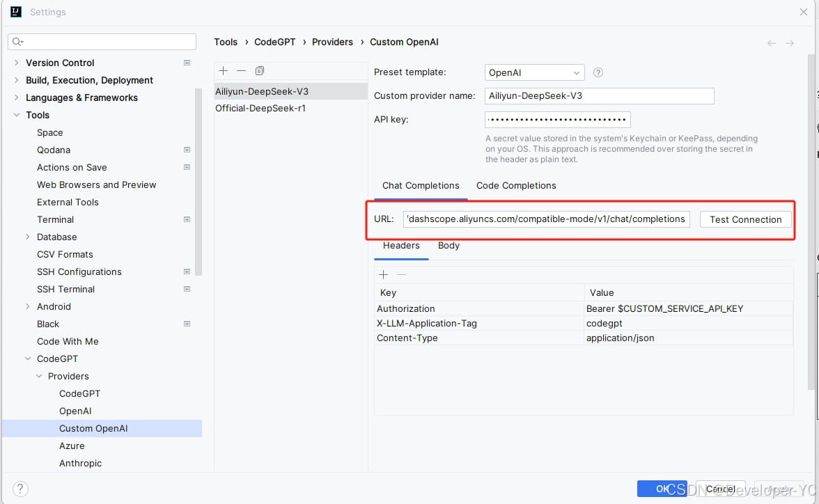Select the CodeGPT provider under Providers
Image resolution: width=819 pixels, height=504 pixels.
coord(79,394)
